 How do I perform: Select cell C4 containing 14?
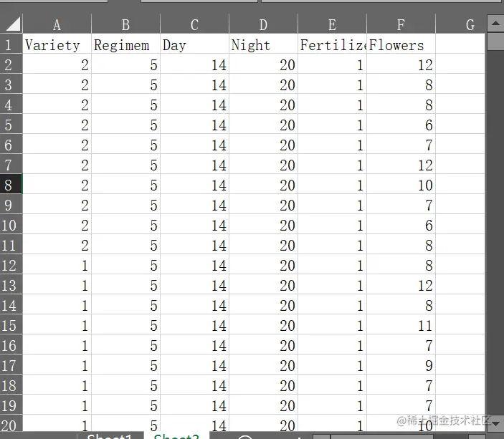[194, 104]
